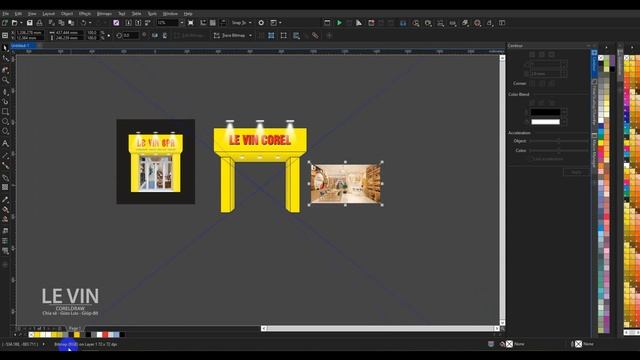Toggle Show Rulers in standard toolbar
The height and width of the screenshot is (360, 640).
(203, 23)
